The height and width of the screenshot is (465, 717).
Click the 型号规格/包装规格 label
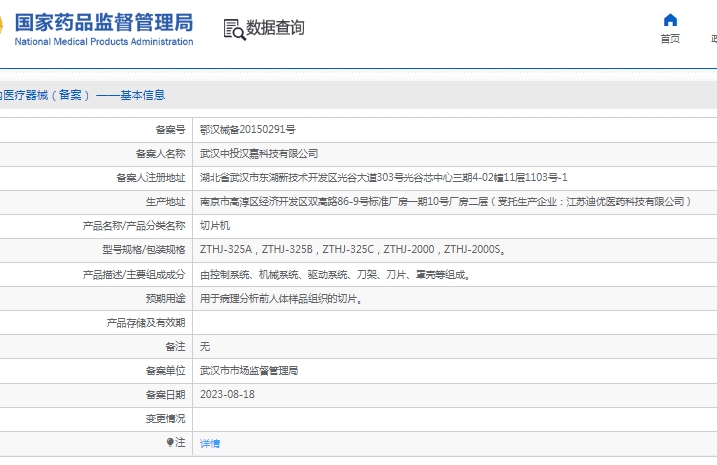(144, 250)
